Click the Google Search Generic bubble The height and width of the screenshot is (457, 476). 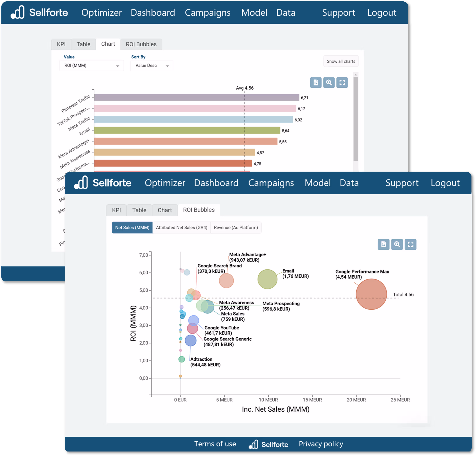pos(192,328)
